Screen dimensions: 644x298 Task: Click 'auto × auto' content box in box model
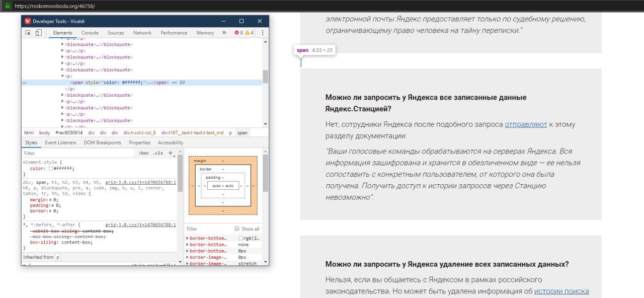pyautogui.click(x=223, y=186)
